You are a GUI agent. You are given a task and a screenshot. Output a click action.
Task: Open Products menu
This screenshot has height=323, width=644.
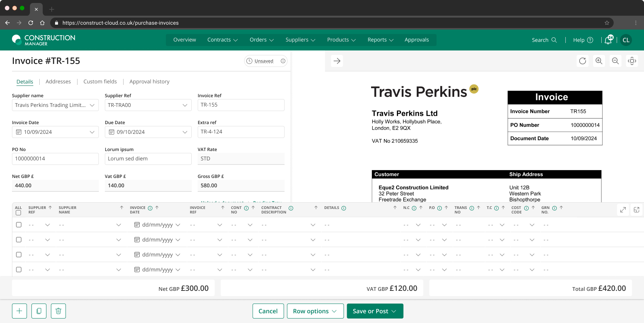(341, 40)
